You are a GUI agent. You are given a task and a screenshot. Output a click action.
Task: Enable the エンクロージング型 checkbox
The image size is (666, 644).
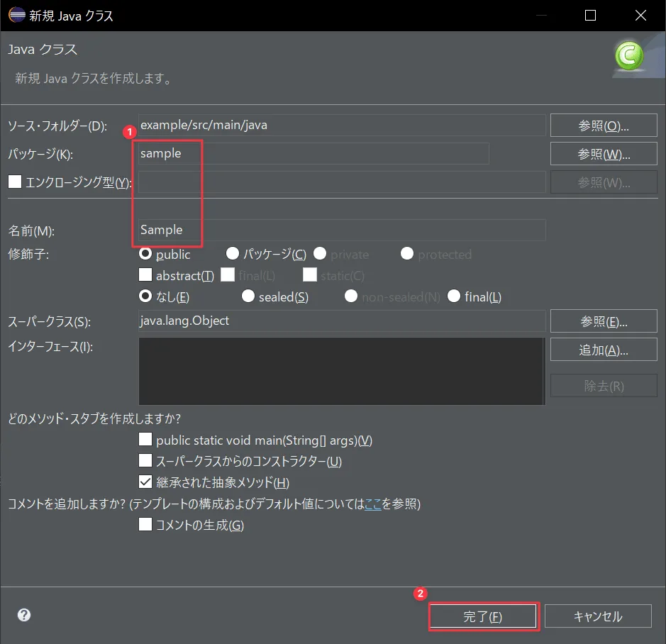[15, 182]
